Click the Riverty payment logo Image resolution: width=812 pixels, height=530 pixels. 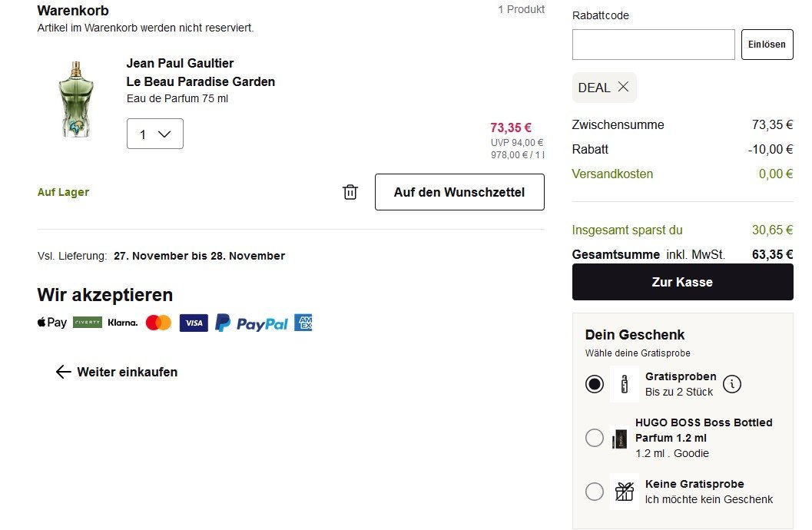pyautogui.click(x=88, y=323)
